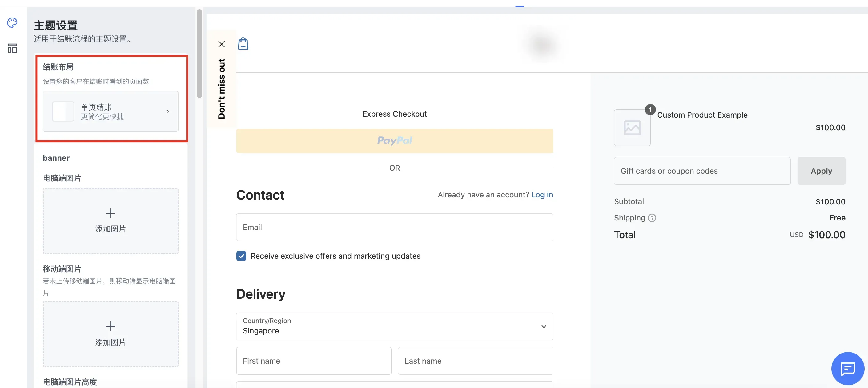Click the product image placeholder thumbnail
This screenshot has width=868, height=388.
[632, 128]
